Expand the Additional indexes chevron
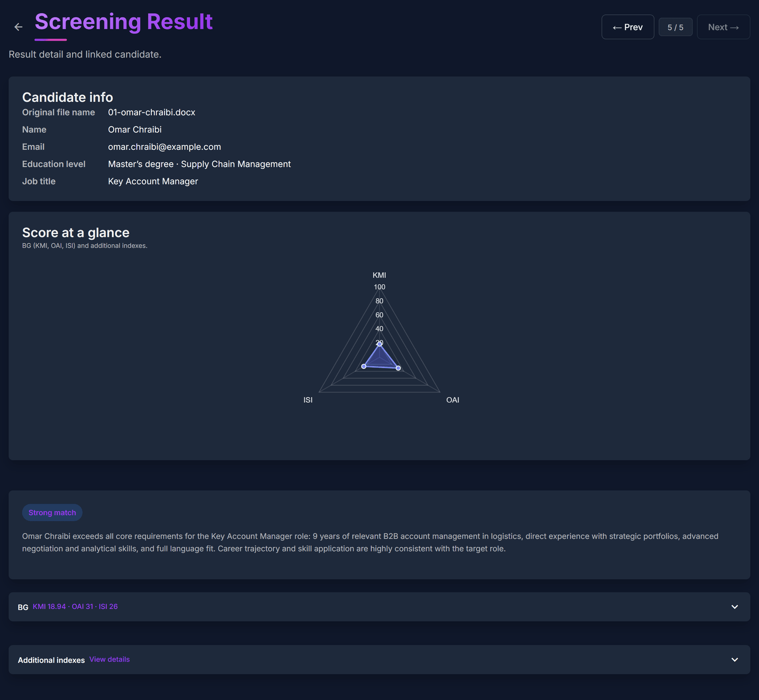 (x=735, y=660)
